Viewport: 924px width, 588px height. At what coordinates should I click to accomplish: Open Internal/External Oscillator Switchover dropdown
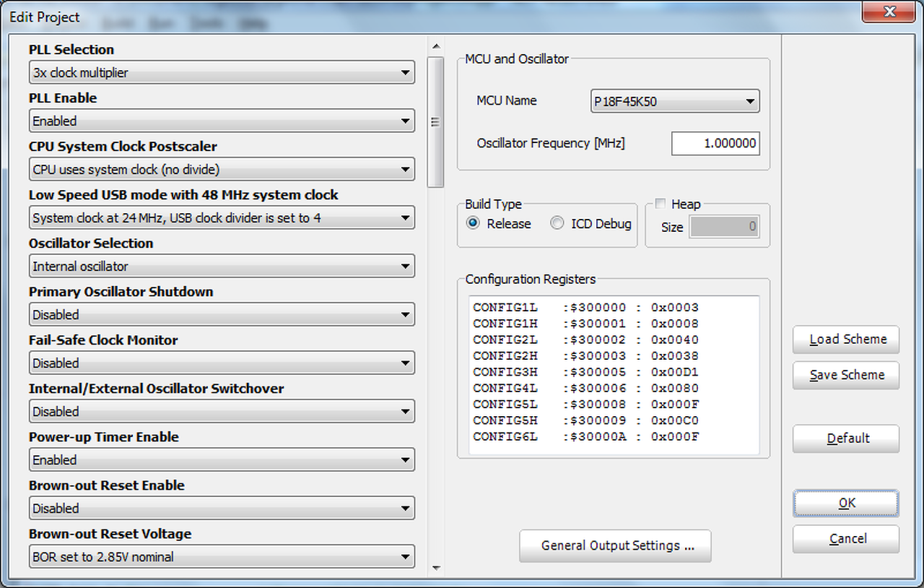tap(222, 412)
